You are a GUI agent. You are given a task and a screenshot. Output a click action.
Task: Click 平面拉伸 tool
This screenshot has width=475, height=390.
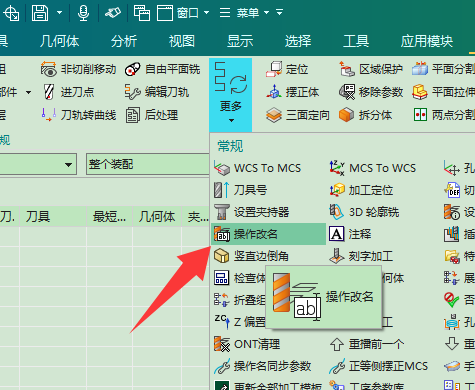[443, 92]
